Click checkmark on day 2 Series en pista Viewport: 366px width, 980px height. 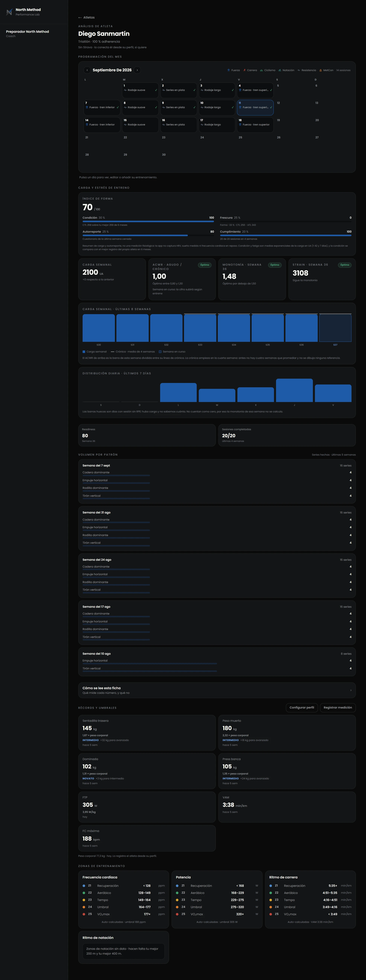(194, 90)
